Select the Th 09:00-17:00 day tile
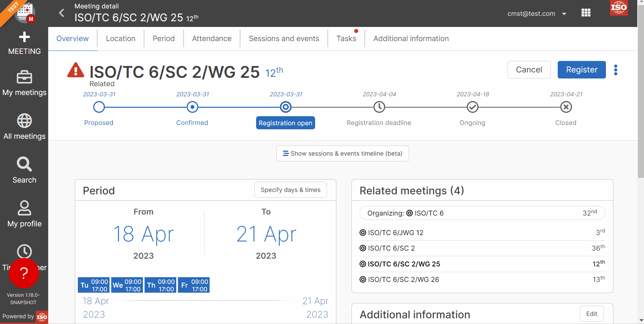 pos(160,285)
